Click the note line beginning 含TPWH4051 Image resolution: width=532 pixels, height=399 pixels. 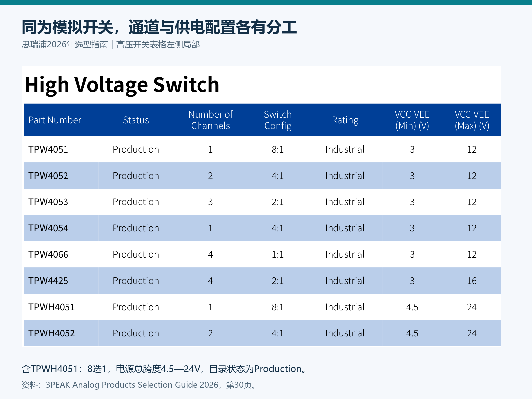pos(165,369)
